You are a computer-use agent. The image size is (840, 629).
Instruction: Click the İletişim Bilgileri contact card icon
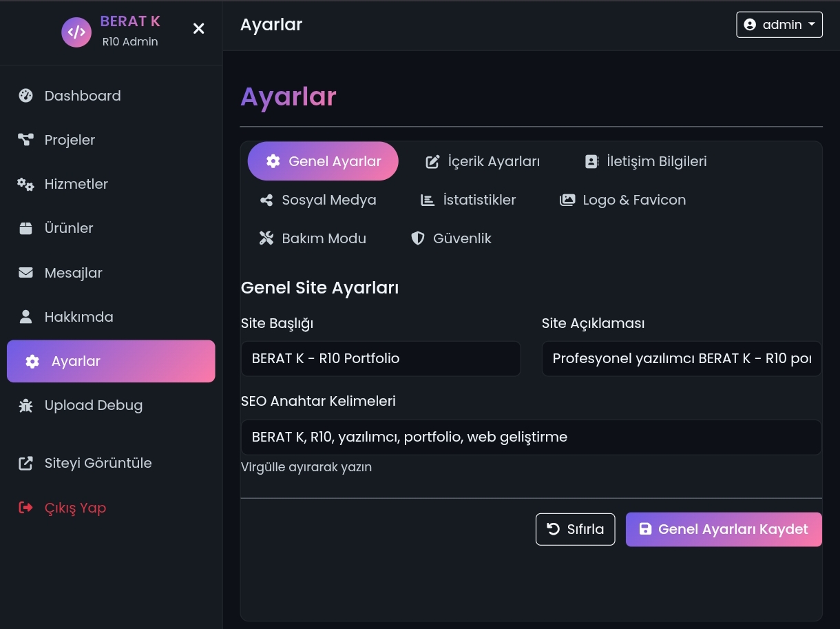click(591, 161)
